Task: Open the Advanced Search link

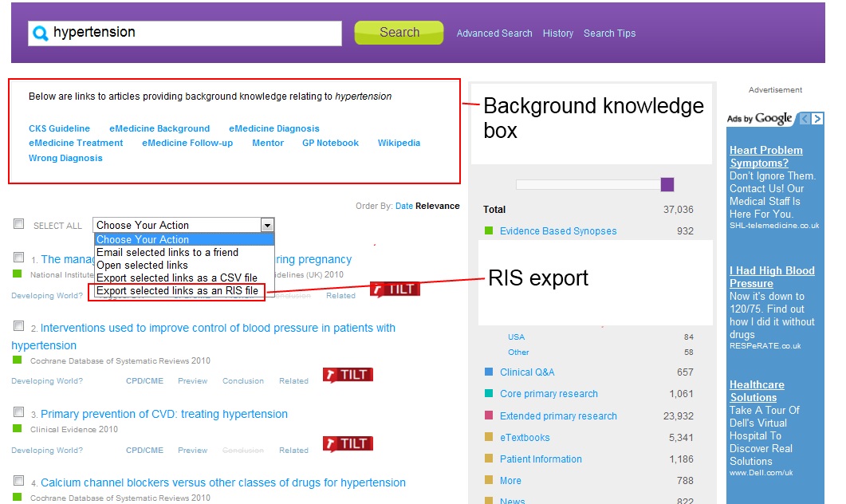Action: [x=494, y=33]
